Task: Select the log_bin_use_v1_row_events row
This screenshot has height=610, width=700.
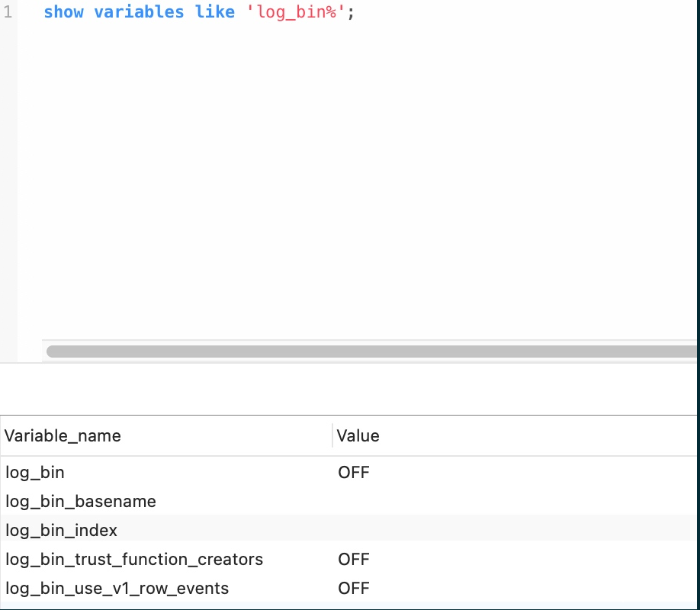Action: [117, 589]
